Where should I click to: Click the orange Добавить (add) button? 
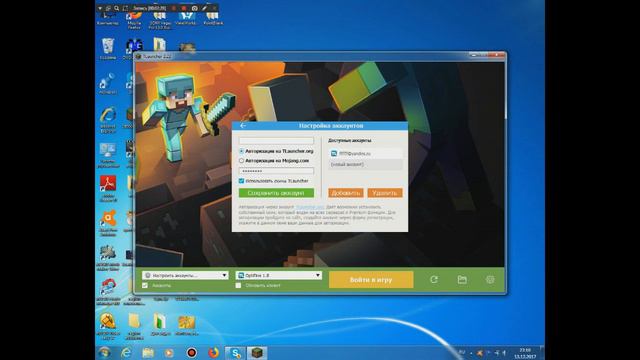346,193
